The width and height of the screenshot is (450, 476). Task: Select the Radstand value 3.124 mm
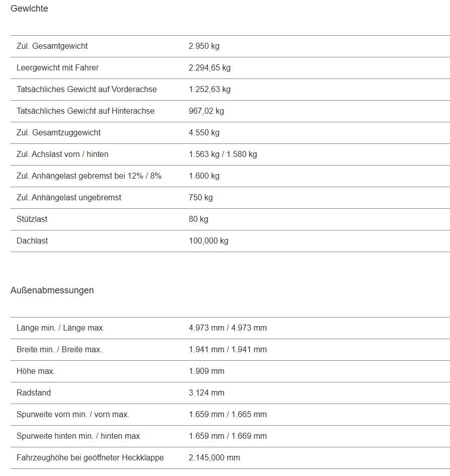pos(206,393)
